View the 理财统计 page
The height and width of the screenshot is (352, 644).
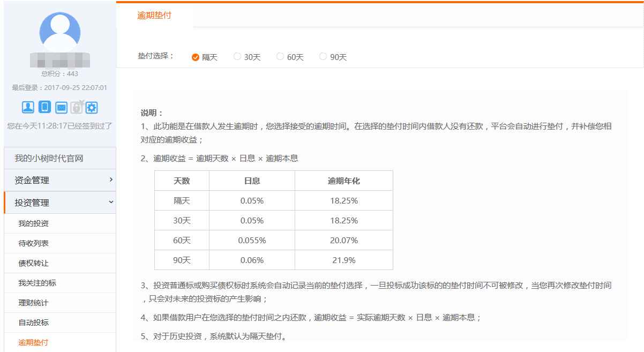(x=33, y=303)
